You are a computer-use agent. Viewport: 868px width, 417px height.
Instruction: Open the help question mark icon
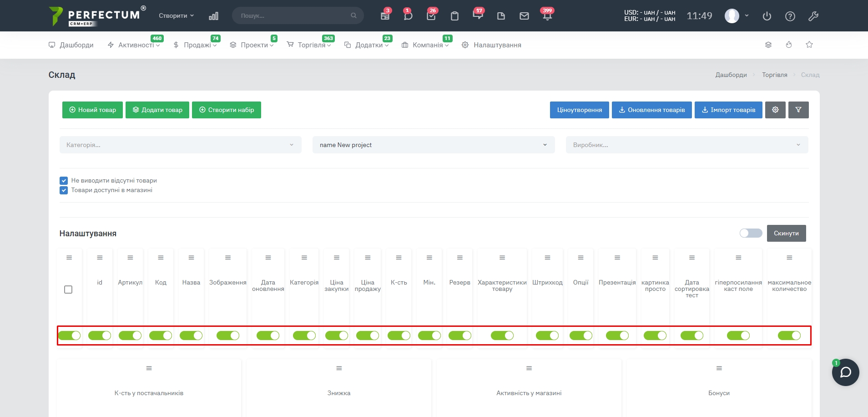(x=790, y=16)
